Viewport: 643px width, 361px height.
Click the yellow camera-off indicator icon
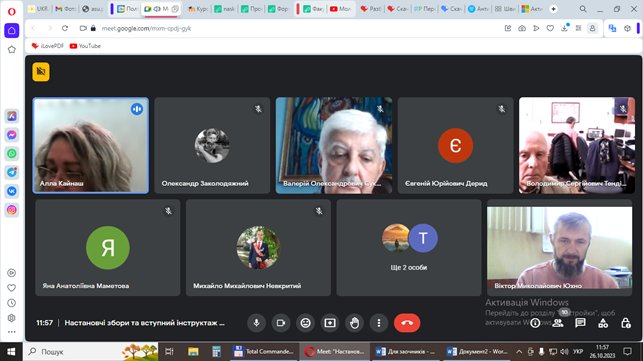[41, 72]
